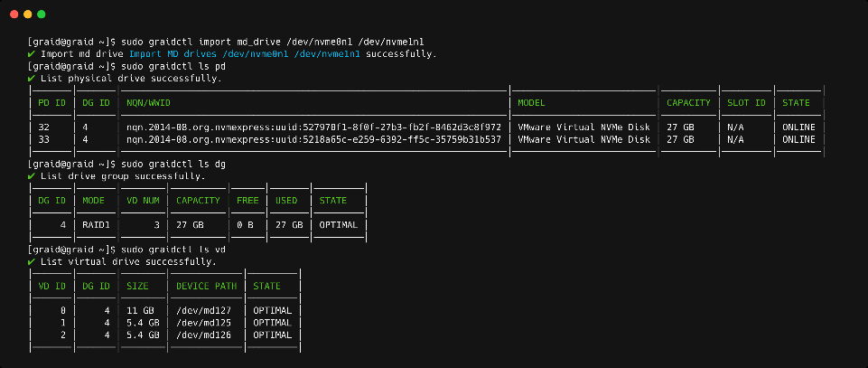Click the yellow minimize window button

(28, 14)
